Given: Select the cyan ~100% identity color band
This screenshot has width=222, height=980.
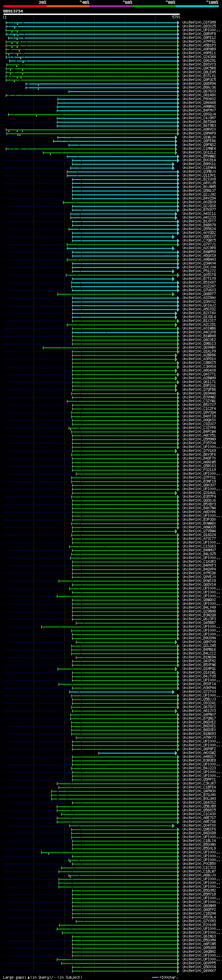Looking at the screenshot, I should point(197,6).
